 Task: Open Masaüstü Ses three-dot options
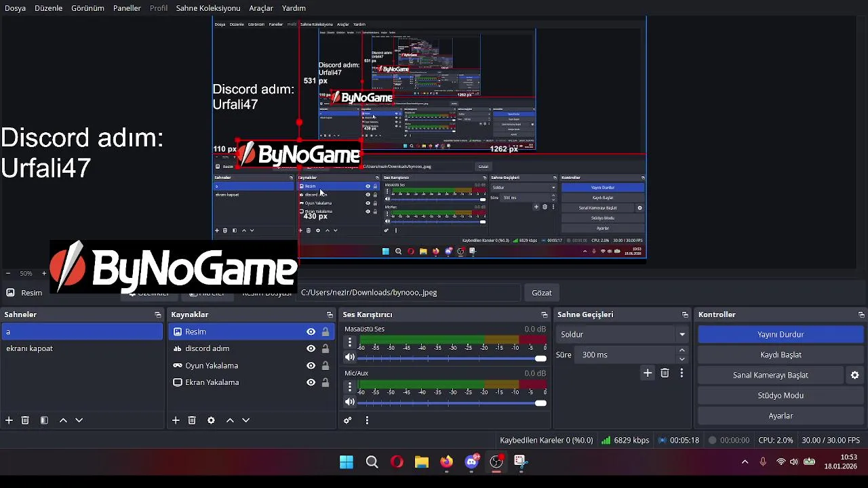coord(350,342)
